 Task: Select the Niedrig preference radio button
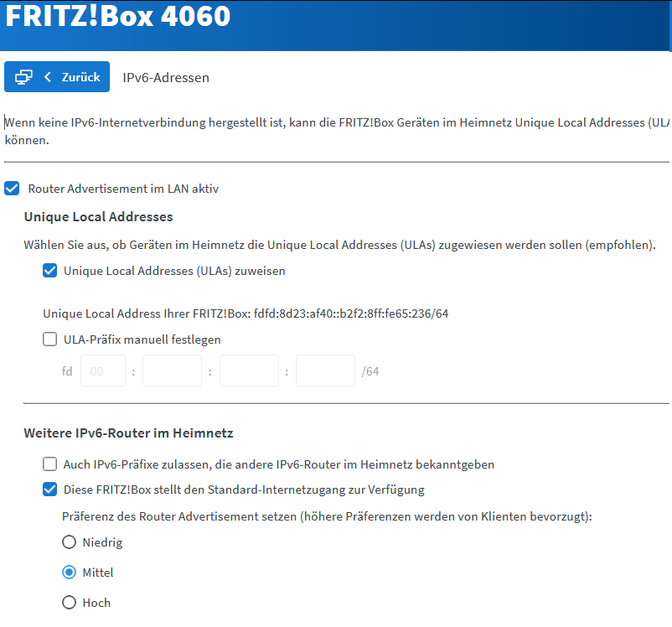(70, 542)
